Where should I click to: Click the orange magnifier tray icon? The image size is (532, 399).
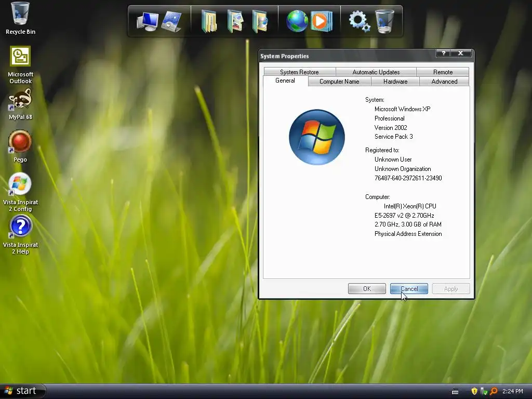pos(494,391)
